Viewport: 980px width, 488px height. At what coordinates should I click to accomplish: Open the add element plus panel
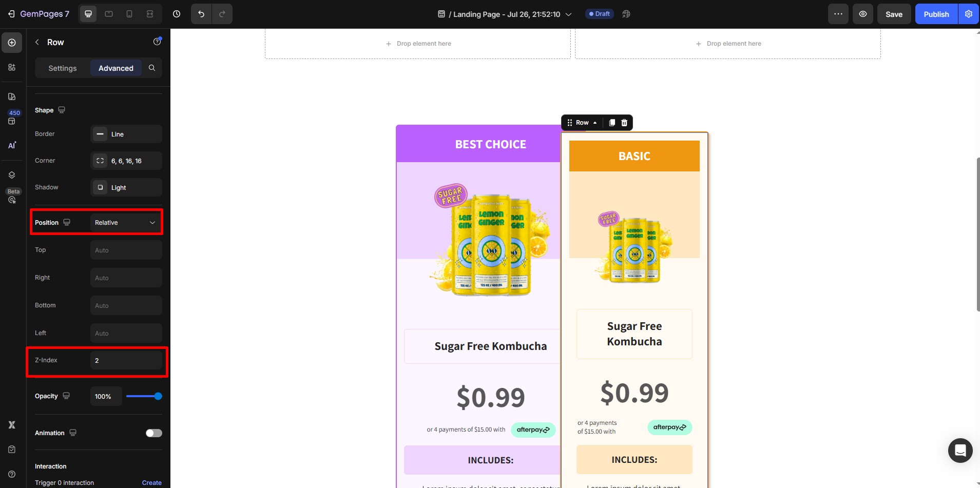[12, 43]
